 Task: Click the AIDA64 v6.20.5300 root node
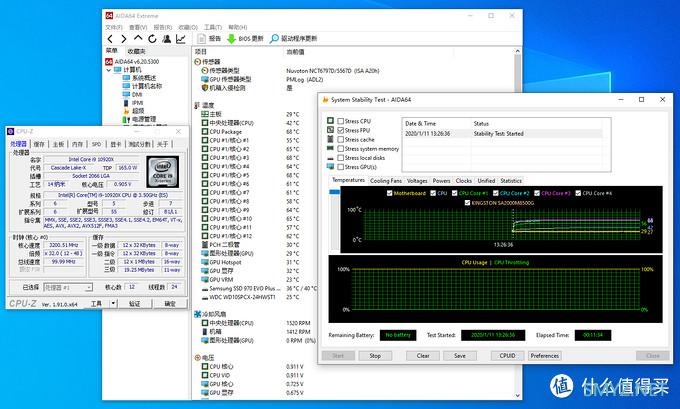[137, 62]
